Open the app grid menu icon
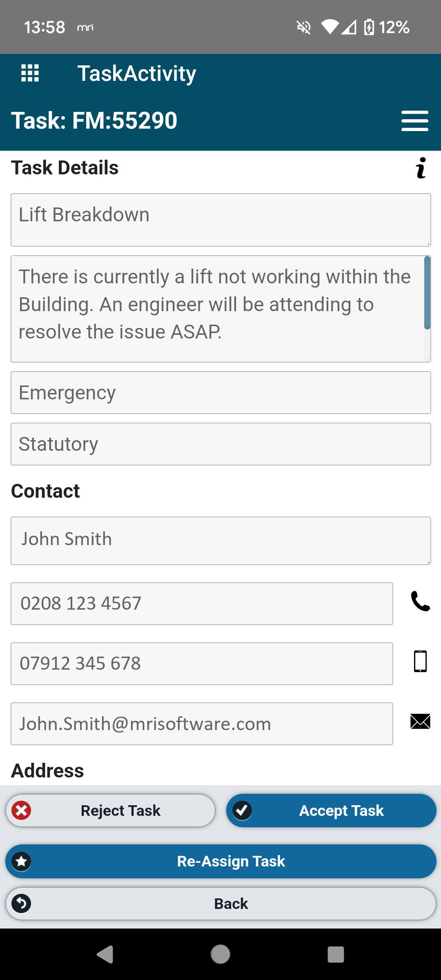 click(30, 73)
